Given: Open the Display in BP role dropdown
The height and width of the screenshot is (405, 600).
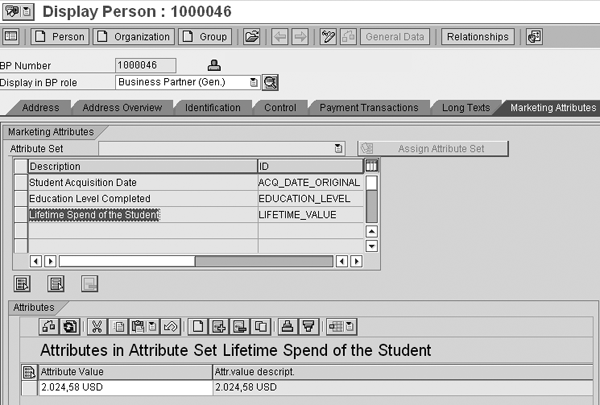Looking at the screenshot, I should pyautogui.click(x=254, y=82).
